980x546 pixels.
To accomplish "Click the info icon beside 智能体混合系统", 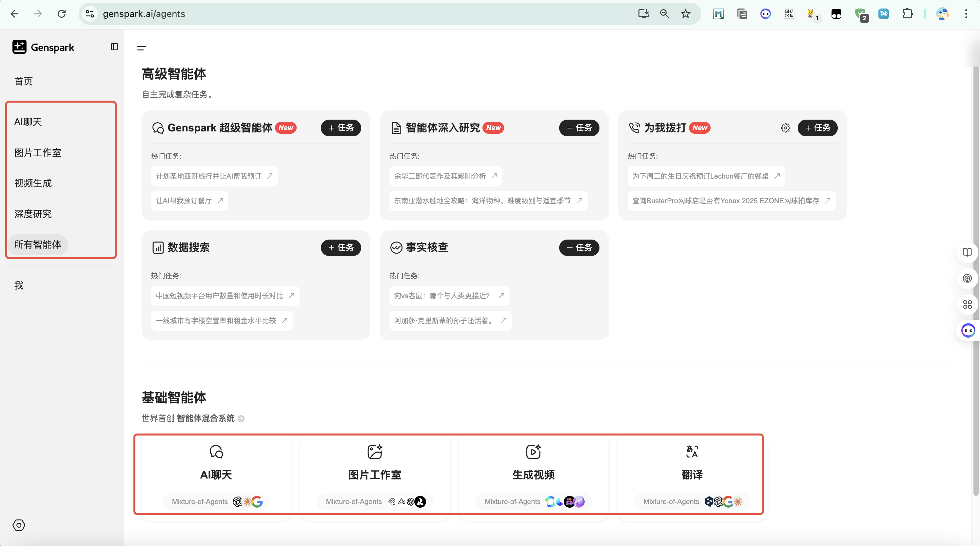I will tap(241, 419).
